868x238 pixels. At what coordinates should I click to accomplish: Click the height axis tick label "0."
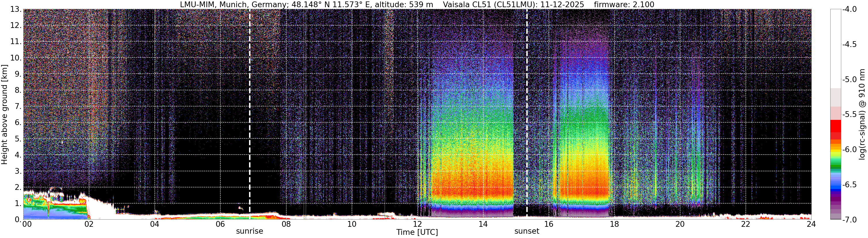coord(18,220)
